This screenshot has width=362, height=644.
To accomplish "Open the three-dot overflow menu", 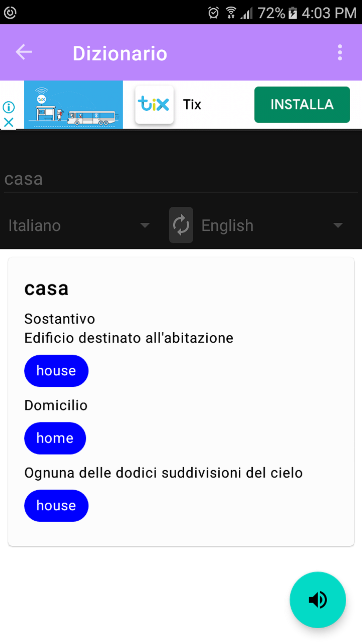I will point(340,52).
